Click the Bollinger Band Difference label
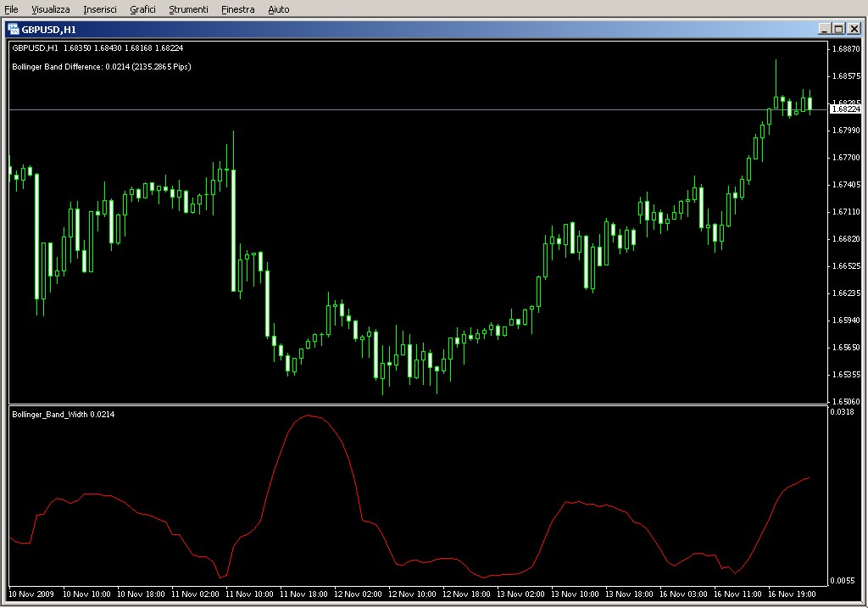 pos(102,67)
